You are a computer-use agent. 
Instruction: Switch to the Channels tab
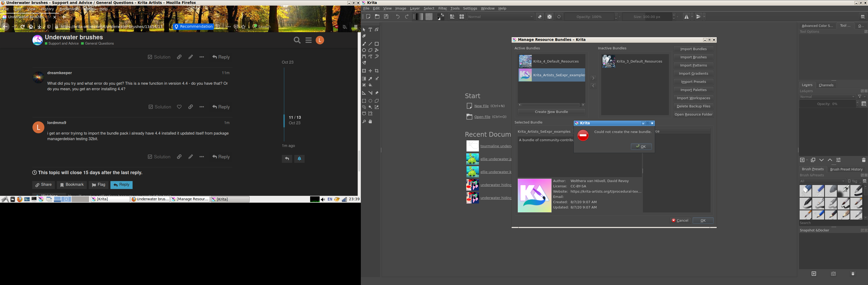click(x=826, y=85)
